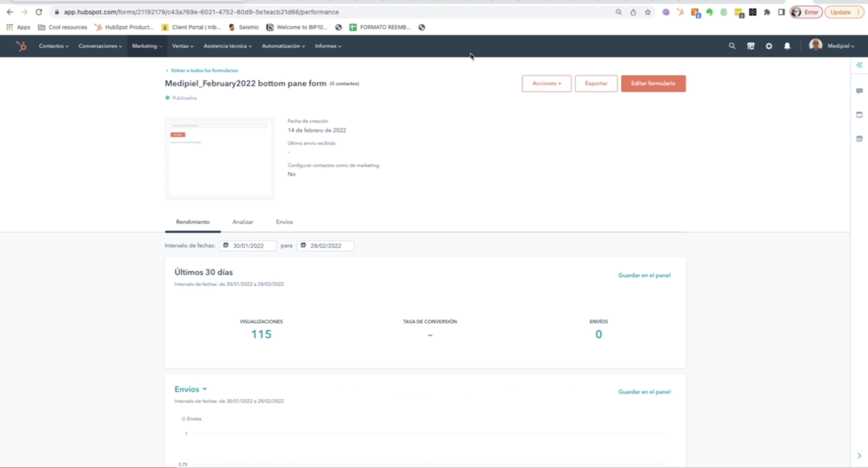This screenshot has width=868, height=468.
Task: Collapse the right sidebar double-chevron
Action: 859,65
